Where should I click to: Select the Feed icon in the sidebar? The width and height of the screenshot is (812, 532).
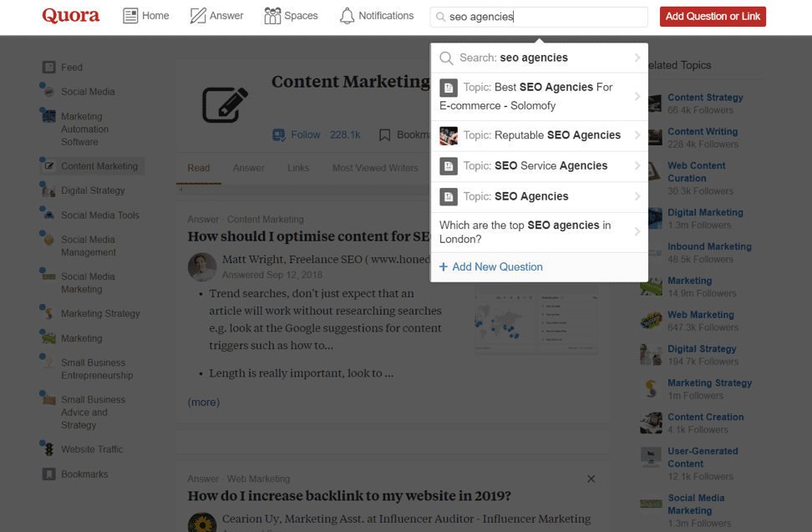[50, 67]
